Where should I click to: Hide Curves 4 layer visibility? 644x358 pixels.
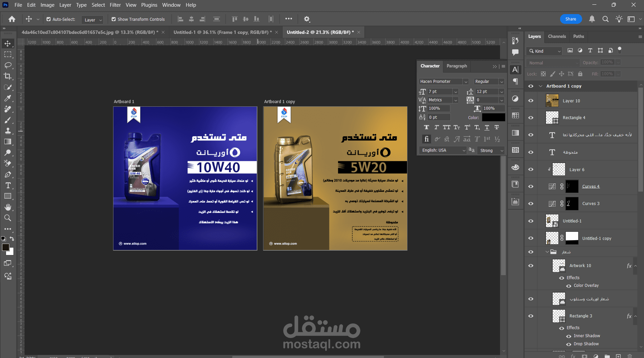[531, 187]
